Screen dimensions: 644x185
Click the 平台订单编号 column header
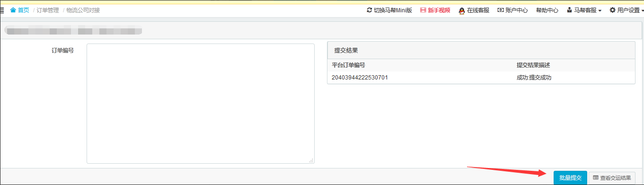pos(348,65)
